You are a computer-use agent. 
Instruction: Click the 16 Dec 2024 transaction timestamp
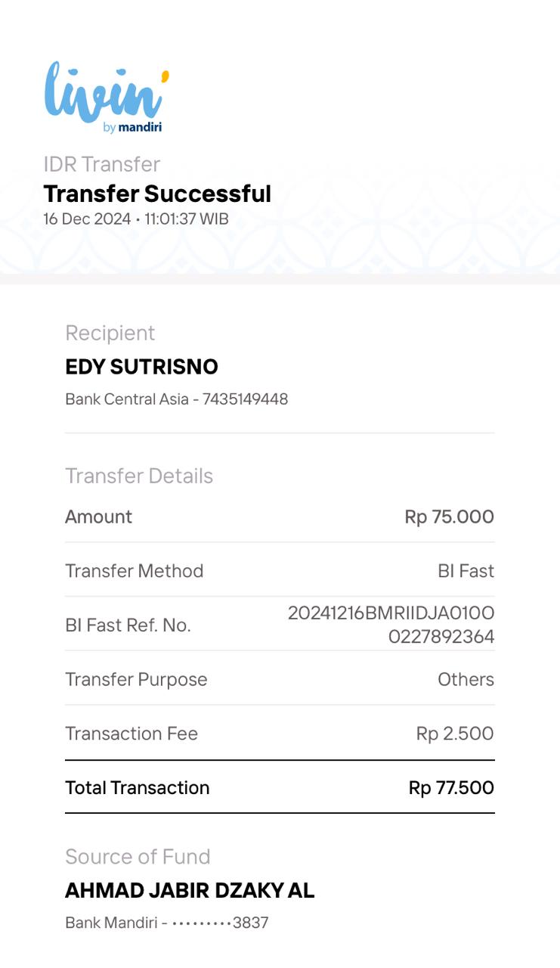pos(135,219)
